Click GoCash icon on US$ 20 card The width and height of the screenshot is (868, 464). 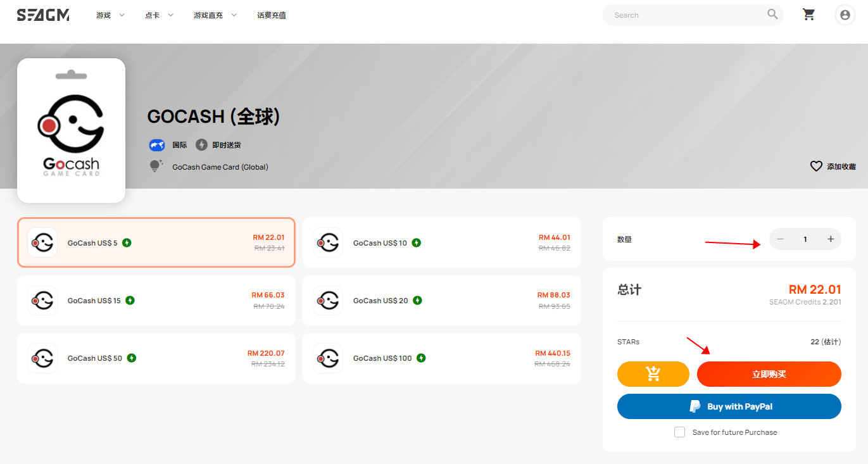328,300
